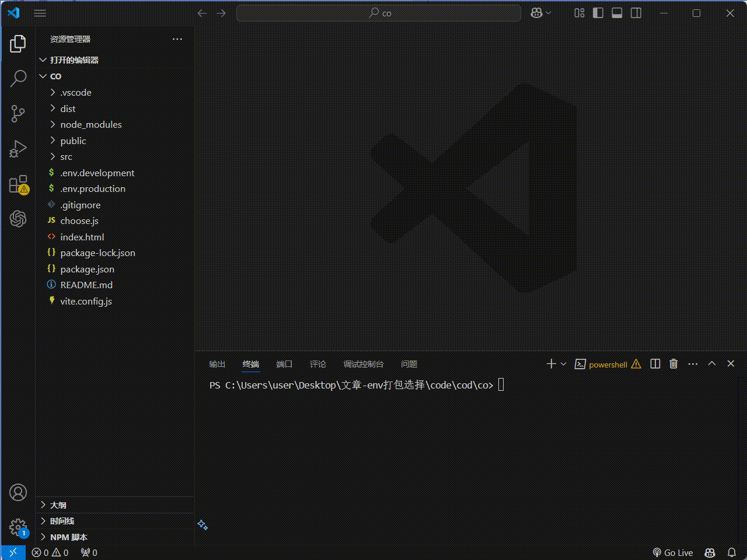Open the Run and Debug view
This screenshot has width=747, height=560.
tap(18, 149)
